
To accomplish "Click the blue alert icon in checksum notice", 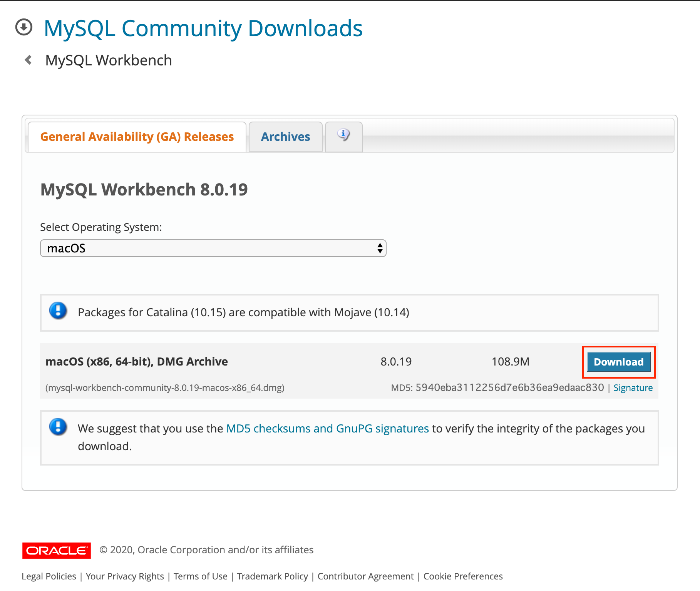I will (58, 427).
